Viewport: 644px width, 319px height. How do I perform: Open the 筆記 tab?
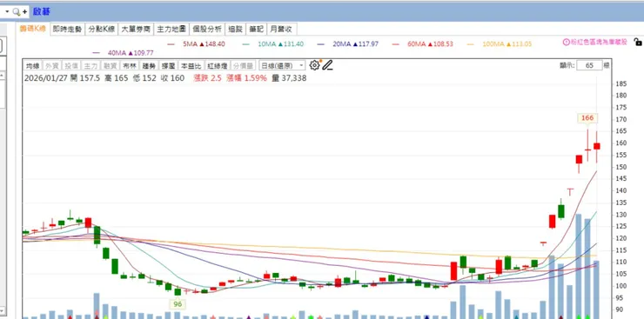[x=256, y=29]
